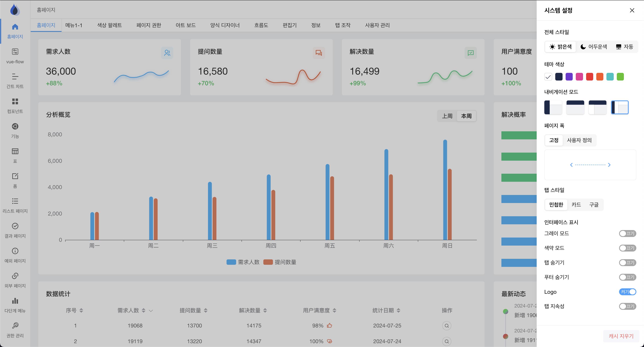Sort by the 用户满意度 column arrows
The width and height of the screenshot is (644, 347).
[334, 311]
